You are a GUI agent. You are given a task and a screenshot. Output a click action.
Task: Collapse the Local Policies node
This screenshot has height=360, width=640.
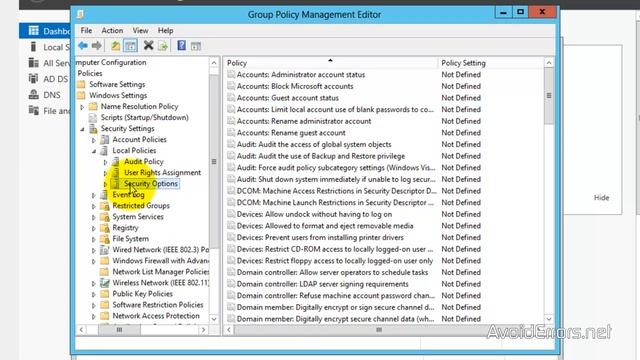[x=94, y=151]
